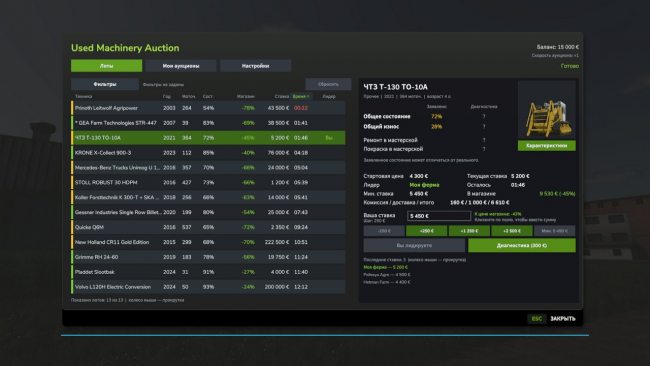Click the Моя ферма — 5 200 € bid entry
The image size is (650, 366).
(x=386, y=267)
